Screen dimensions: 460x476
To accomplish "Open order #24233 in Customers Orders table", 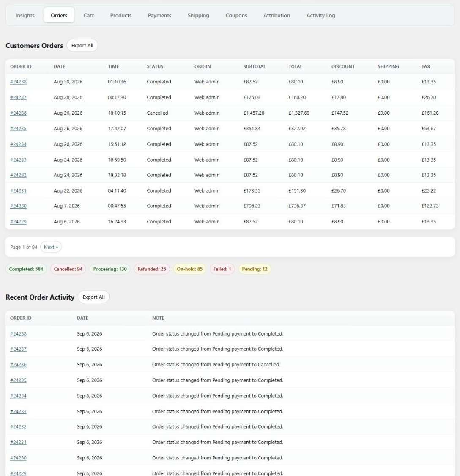I will click(18, 160).
